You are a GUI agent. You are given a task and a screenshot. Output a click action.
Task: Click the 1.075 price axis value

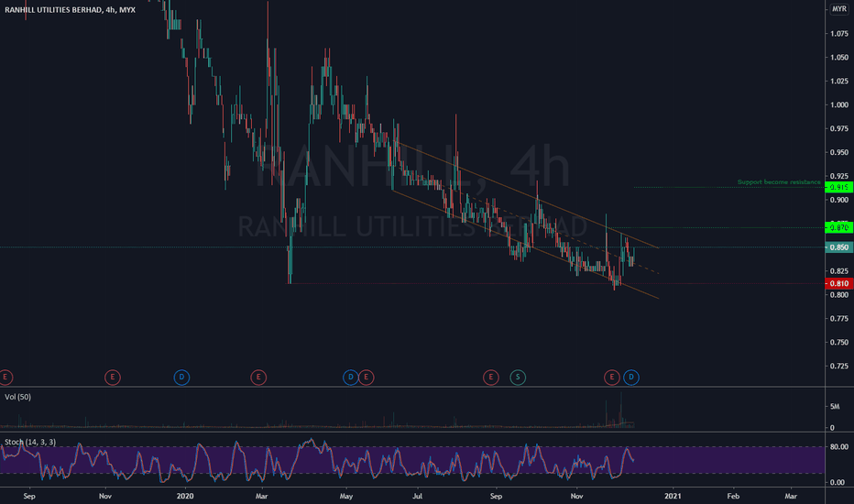(839, 34)
